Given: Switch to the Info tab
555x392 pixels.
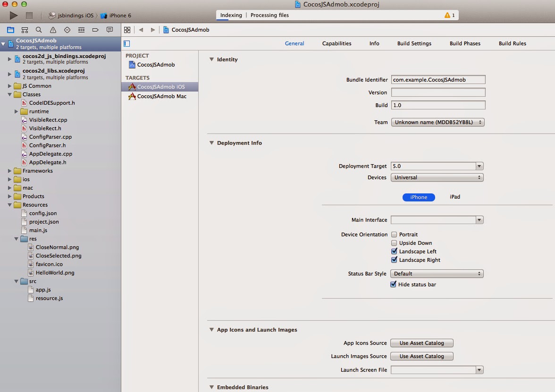Looking at the screenshot, I should click(x=374, y=43).
